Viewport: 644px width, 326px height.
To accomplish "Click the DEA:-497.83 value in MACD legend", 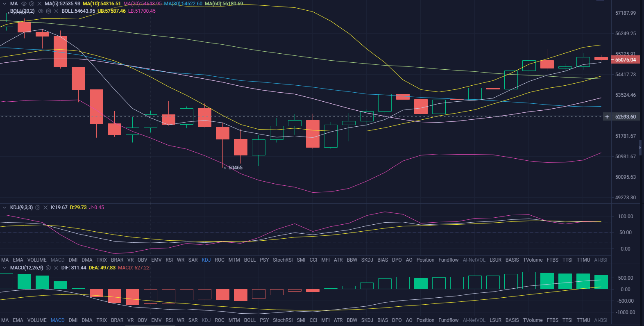I will tap(102, 268).
